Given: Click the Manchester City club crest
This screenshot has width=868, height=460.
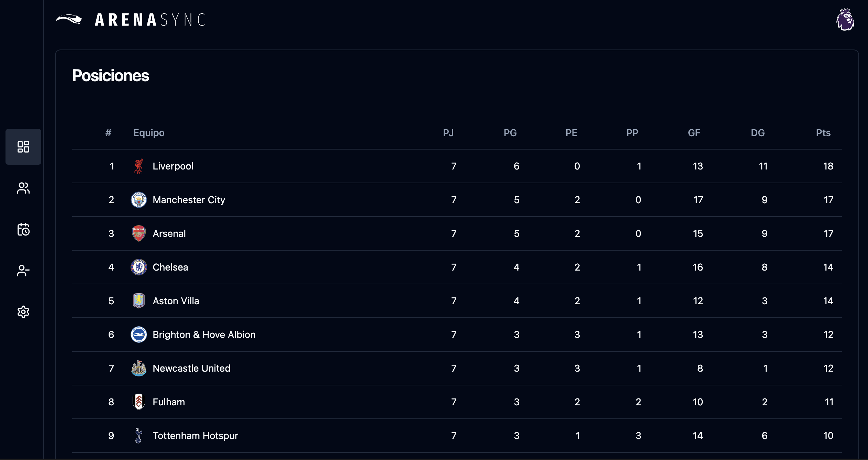Looking at the screenshot, I should 138,200.
